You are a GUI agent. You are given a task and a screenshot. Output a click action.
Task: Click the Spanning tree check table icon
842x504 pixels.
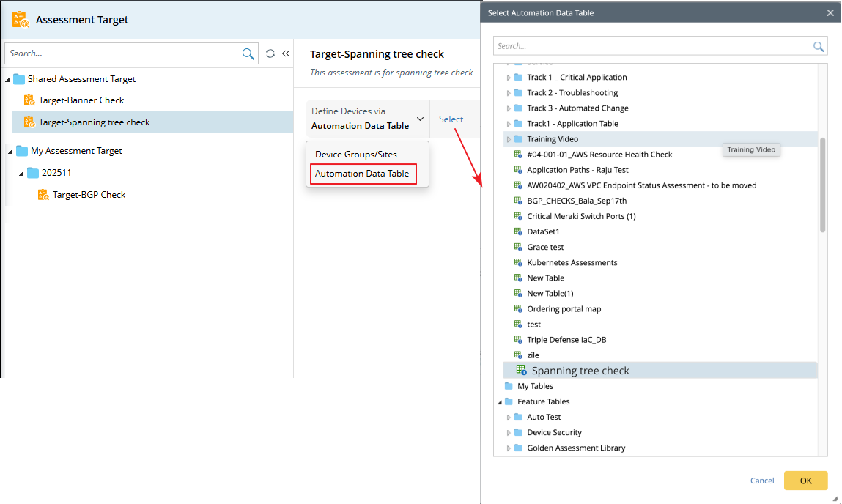[521, 371]
